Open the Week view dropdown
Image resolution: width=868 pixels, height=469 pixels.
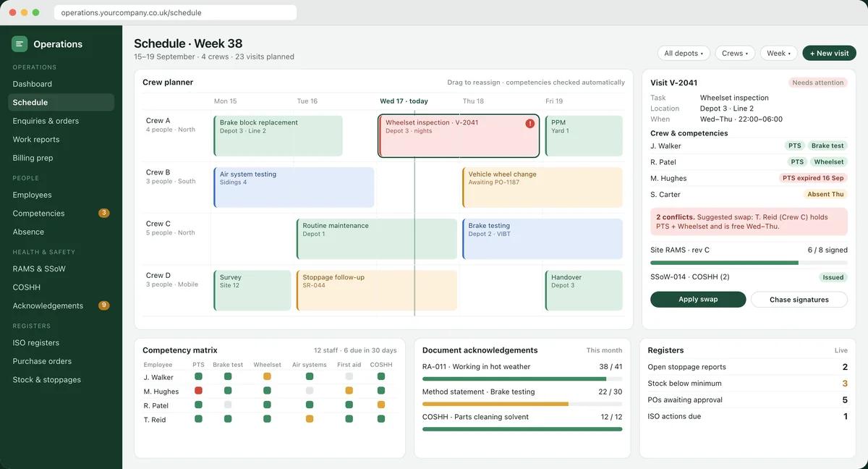[778, 54]
